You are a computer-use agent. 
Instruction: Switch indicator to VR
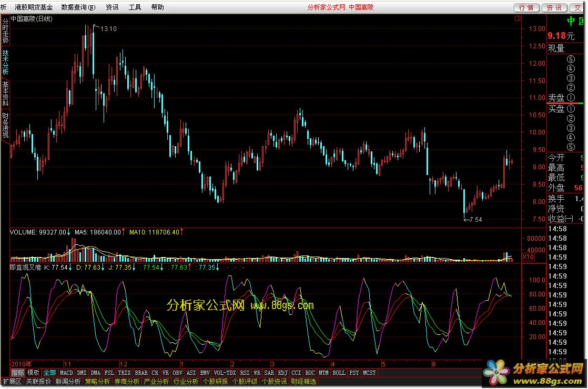click(165, 373)
